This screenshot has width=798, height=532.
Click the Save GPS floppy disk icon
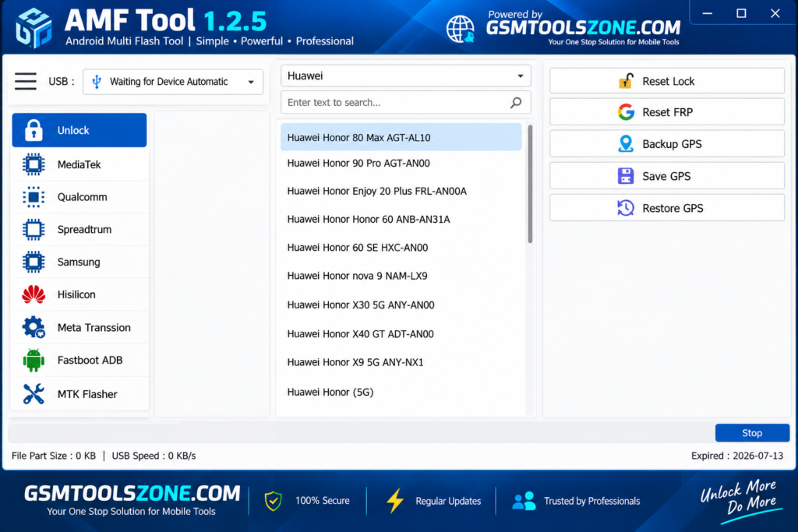626,176
